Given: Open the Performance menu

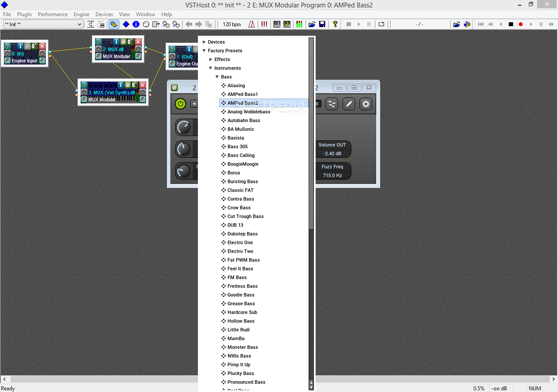Looking at the screenshot, I should (53, 14).
